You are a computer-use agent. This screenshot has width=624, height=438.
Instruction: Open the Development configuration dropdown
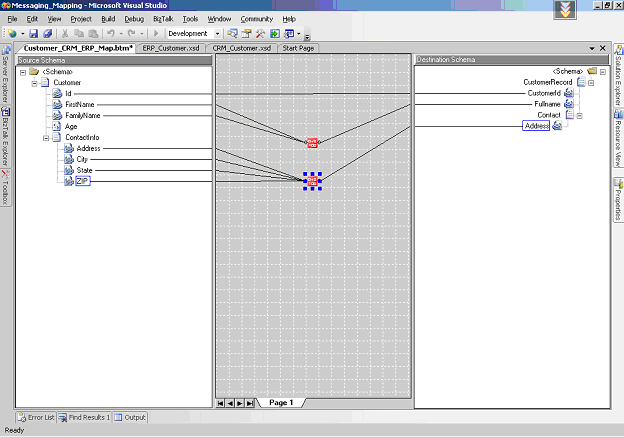click(x=217, y=34)
